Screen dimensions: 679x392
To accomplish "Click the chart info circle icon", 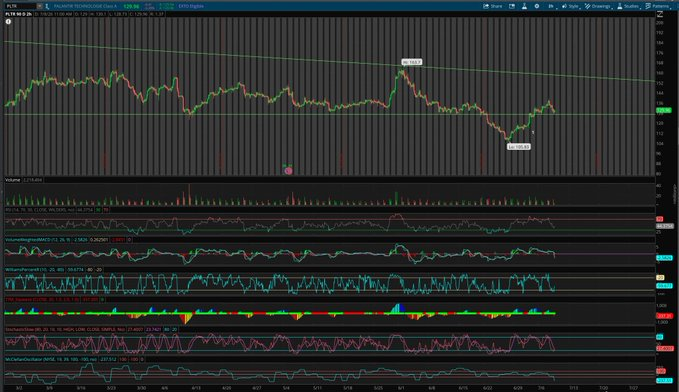I will [x=8, y=21].
